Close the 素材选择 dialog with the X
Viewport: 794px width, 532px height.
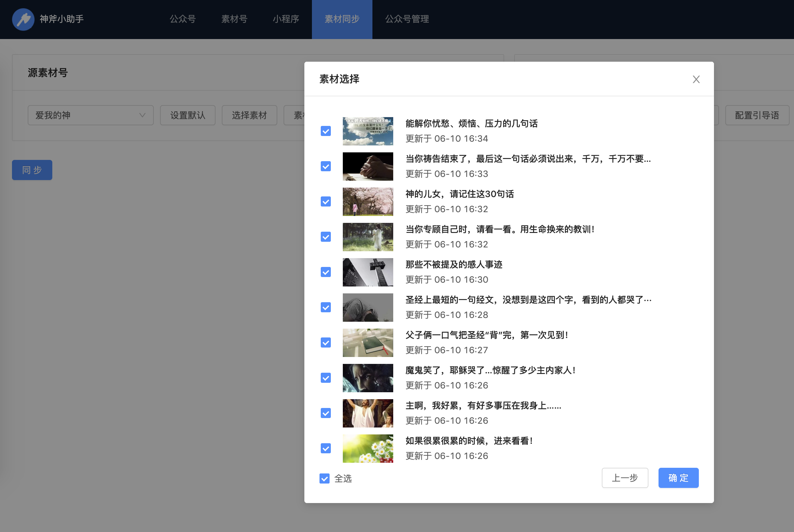696,79
